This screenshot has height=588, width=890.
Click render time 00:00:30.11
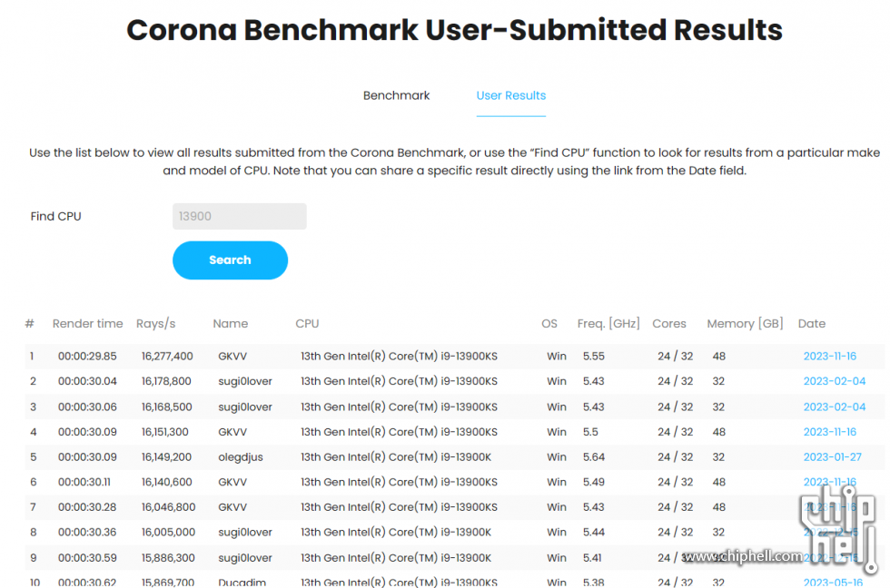(84, 482)
